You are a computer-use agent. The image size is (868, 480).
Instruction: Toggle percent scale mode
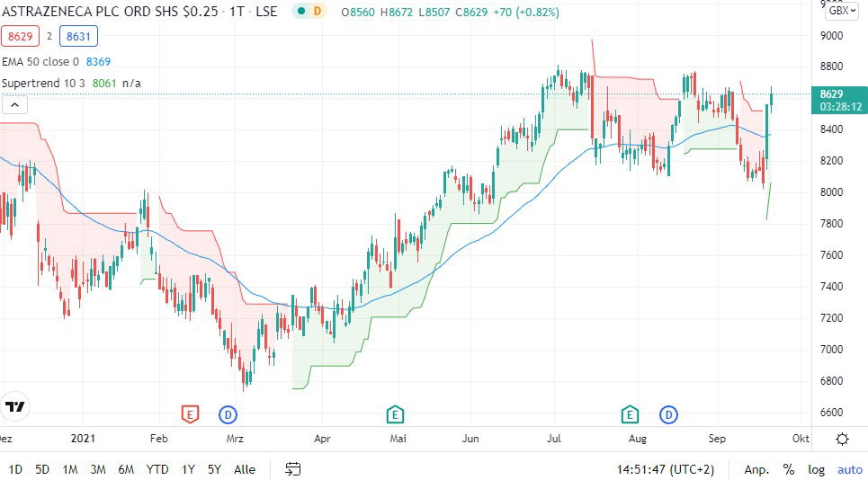788,469
